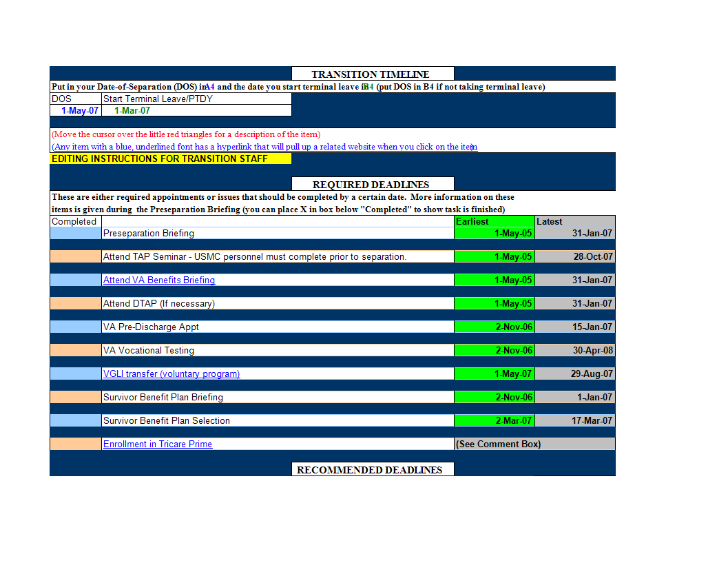Mark the Completed box for Preseparation Briefing
Screen dimensions: 728x563
[76, 233]
